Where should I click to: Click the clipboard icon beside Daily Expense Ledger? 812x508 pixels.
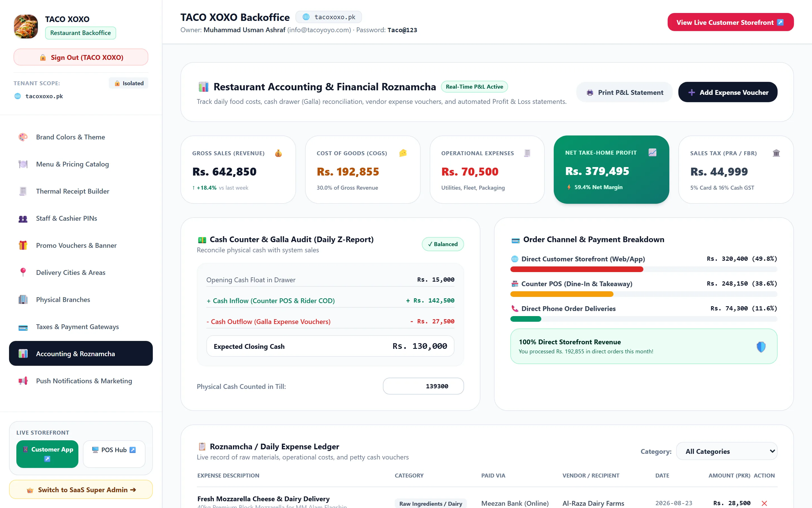tap(202, 446)
